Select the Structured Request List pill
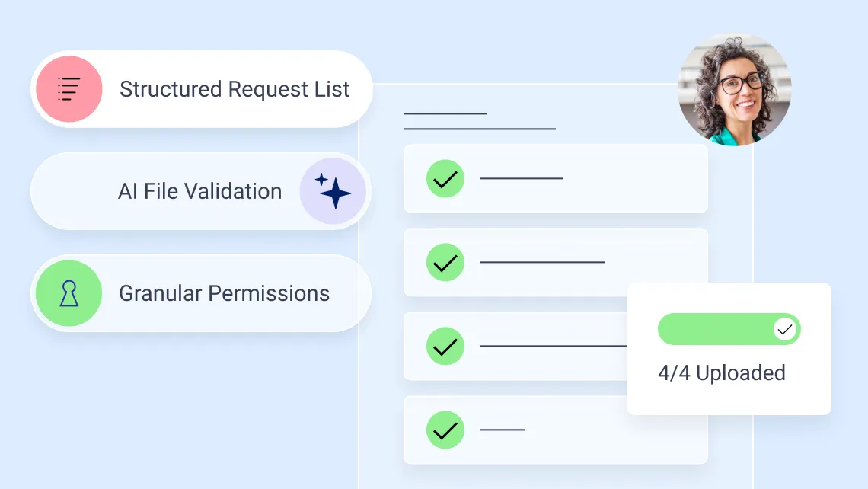Screen dimensions: 868x489 [202, 89]
